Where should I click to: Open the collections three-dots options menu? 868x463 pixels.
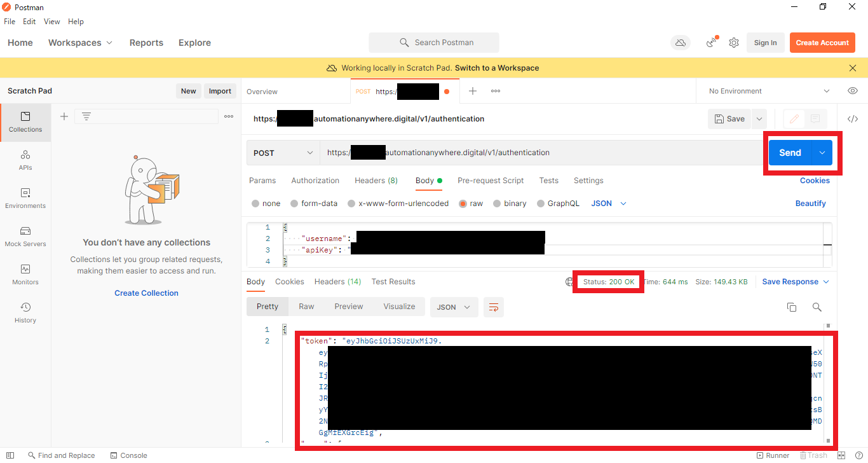pos(229,116)
